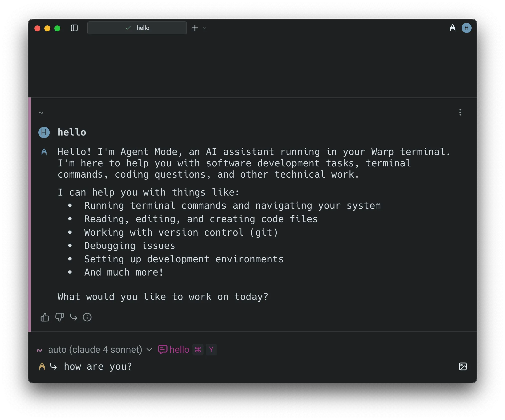Open the H user account avatar in title bar
Image resolution: width=505 pixels, height=420 pixels.
click(466, 28)
